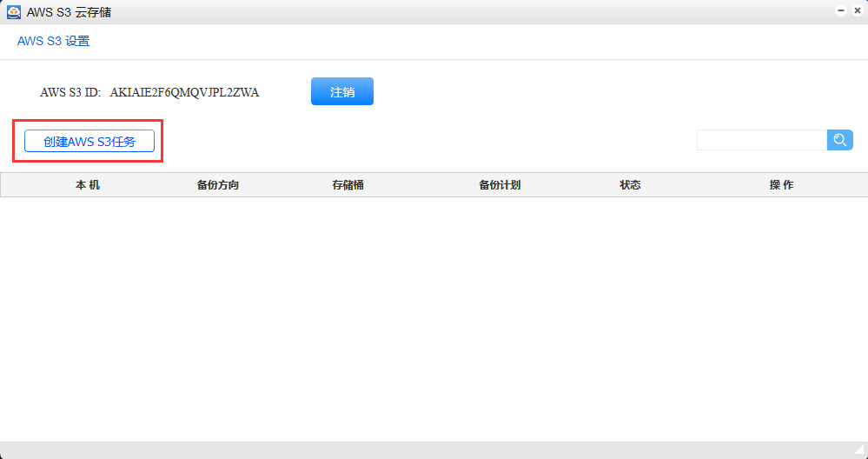The image size is (868, 459).
Task: Click the 操作 column header
Action: point(781,185)
